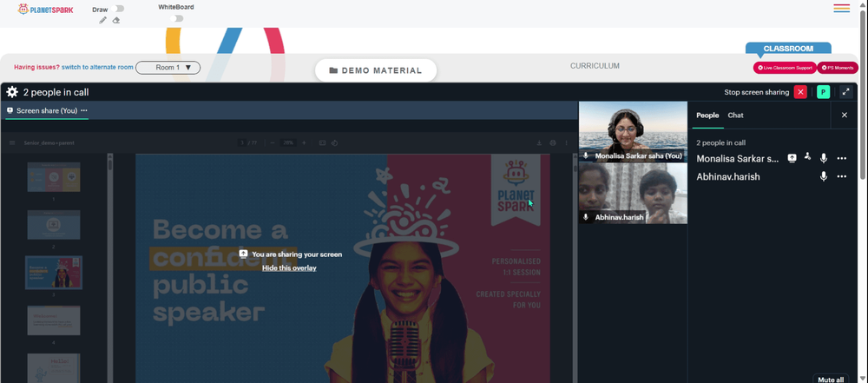The width and height of the screenshot is (868, 383).
Task: Click Senior_demo+parent file name
Action: tap(49, 143)
